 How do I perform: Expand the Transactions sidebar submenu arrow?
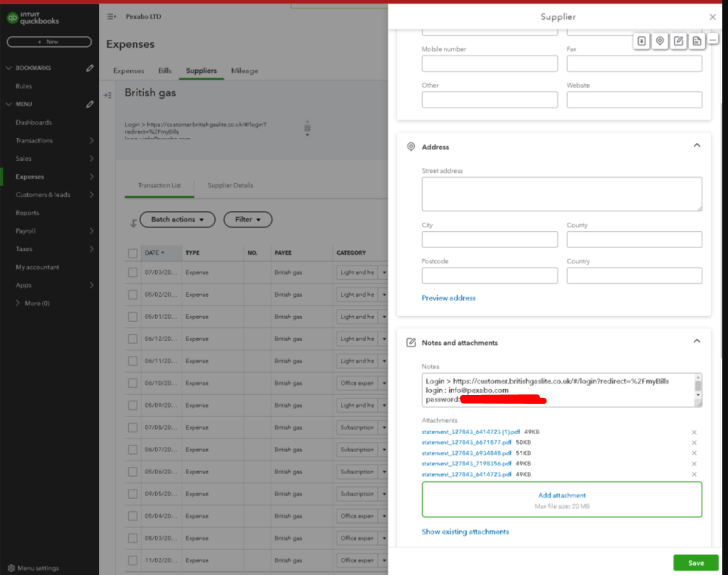coord(92,140)
